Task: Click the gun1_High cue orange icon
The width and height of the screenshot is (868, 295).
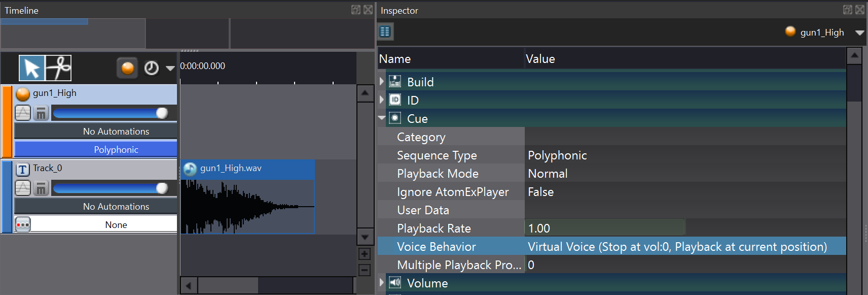Action: pos(23,94)
